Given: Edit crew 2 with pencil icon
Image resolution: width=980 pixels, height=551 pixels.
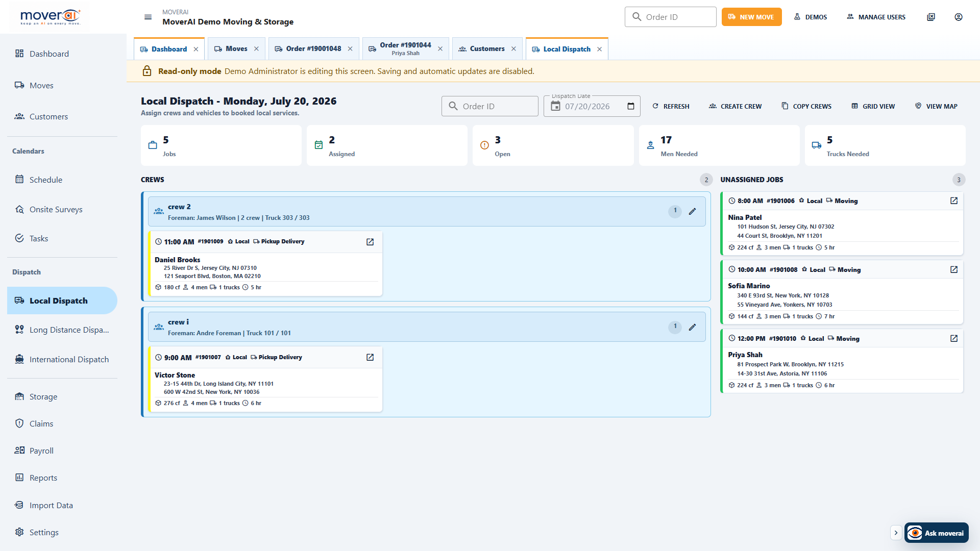Looking at the screenshot, I should [692, 211].
